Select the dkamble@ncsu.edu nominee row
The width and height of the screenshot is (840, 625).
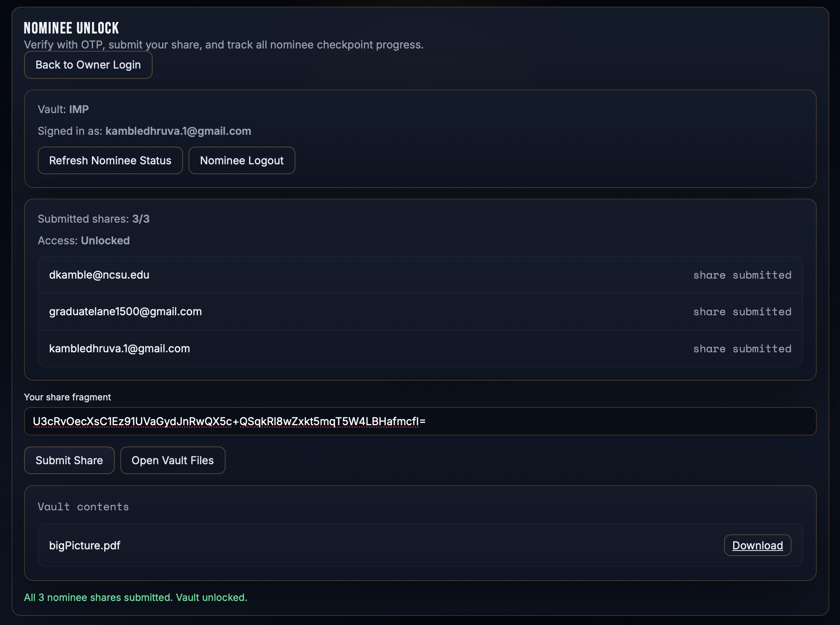click(420, 275)
